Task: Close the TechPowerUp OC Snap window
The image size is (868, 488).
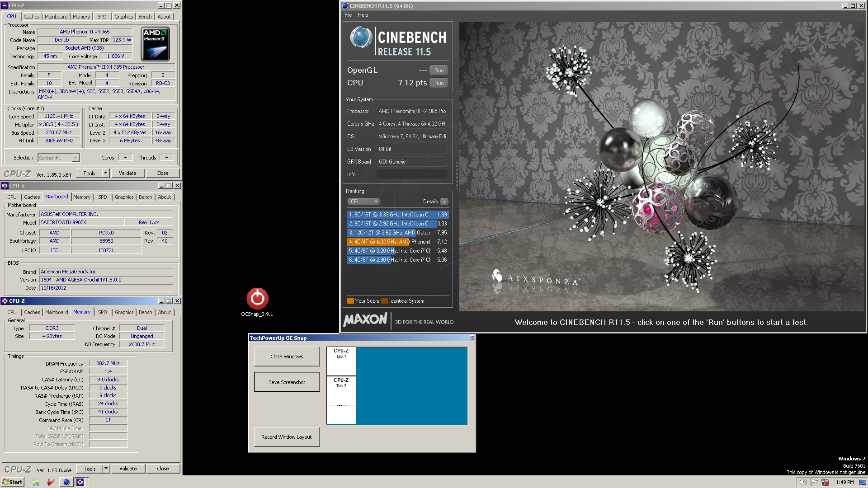Action: [472, 338]
